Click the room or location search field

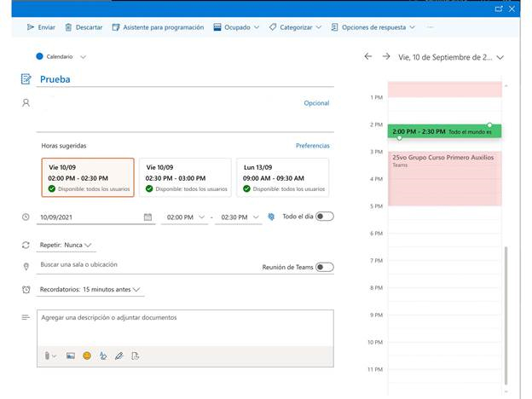click(x=145, y=265)
